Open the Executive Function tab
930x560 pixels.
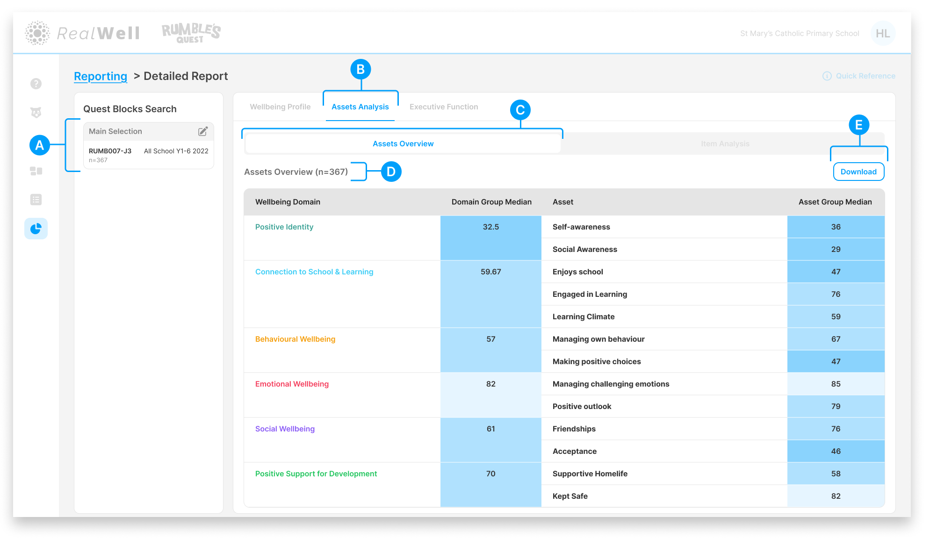444,107
